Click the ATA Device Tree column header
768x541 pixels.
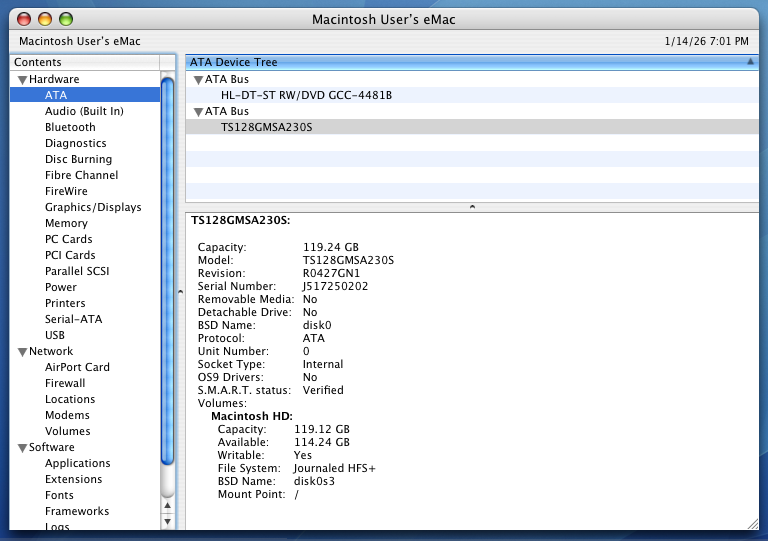point(472,62)
